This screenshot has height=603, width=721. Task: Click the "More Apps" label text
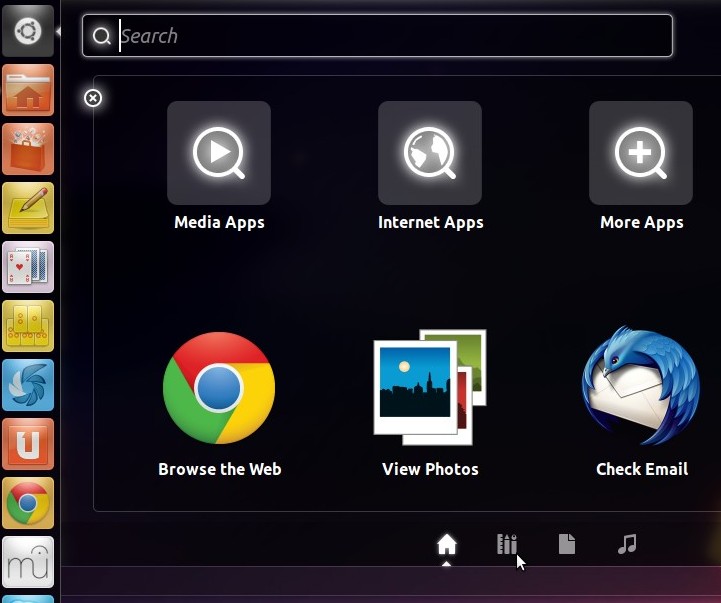(641, 223)
